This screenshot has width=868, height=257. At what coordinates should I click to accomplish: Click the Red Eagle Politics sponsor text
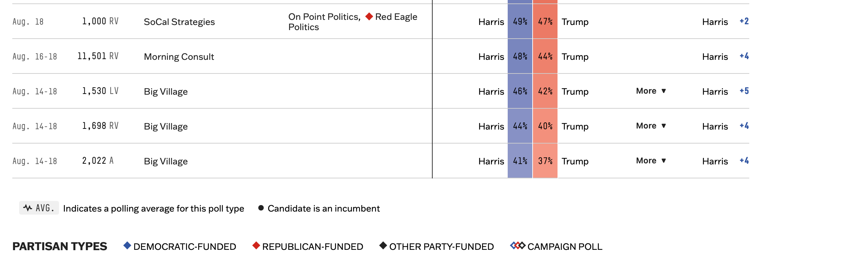[x=396, y=17]
